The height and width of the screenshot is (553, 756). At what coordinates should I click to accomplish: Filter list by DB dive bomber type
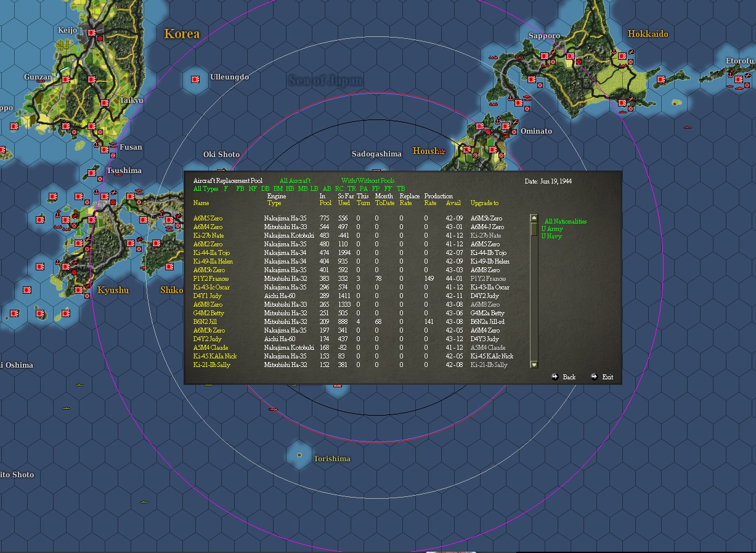click(x=265, y=188)
